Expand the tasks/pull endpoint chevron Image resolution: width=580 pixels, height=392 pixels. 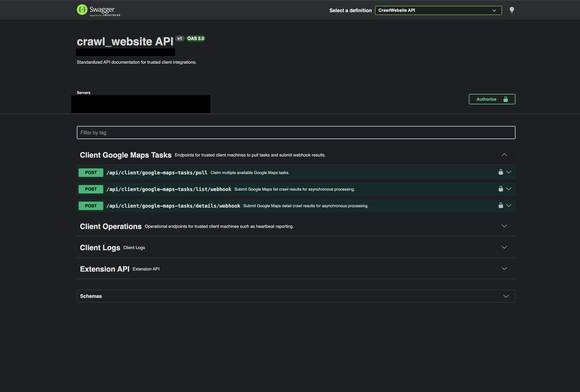[509, 172]
